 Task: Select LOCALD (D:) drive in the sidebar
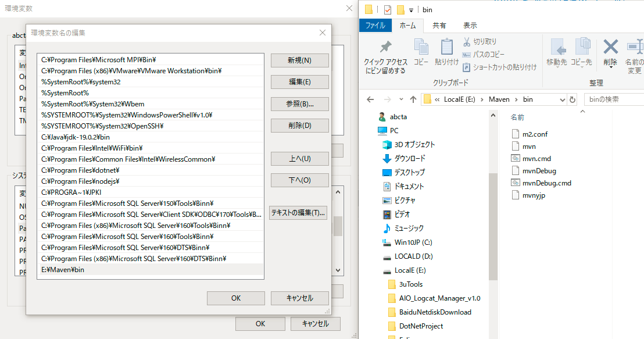[x=407, y=256]
